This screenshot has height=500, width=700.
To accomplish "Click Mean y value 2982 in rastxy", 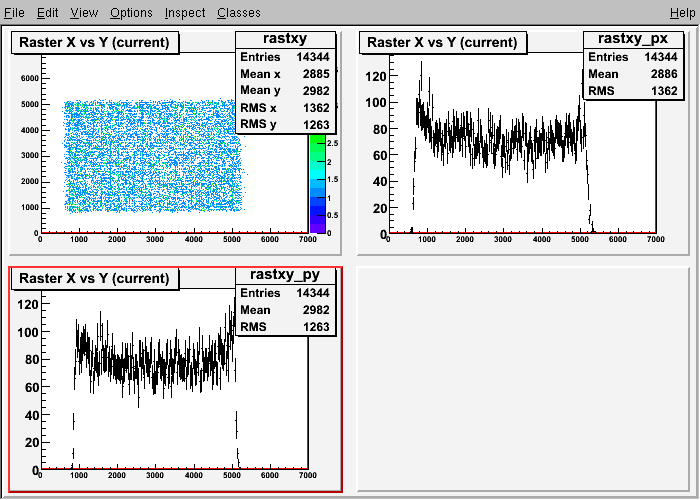I will click(316, 91).
